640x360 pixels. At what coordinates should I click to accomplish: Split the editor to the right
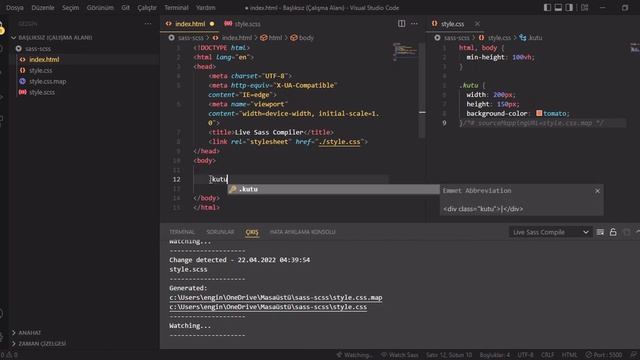coord(402,24)
